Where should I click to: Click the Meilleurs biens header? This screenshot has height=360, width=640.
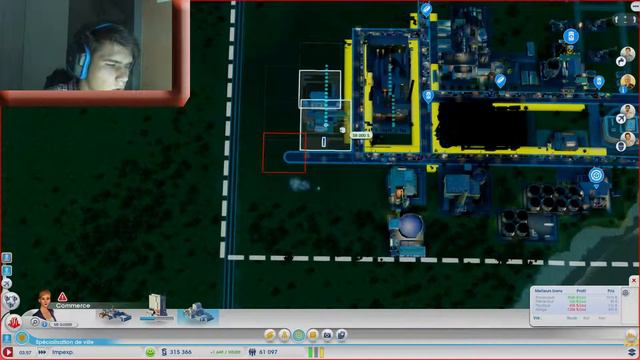tap(549, 291)
